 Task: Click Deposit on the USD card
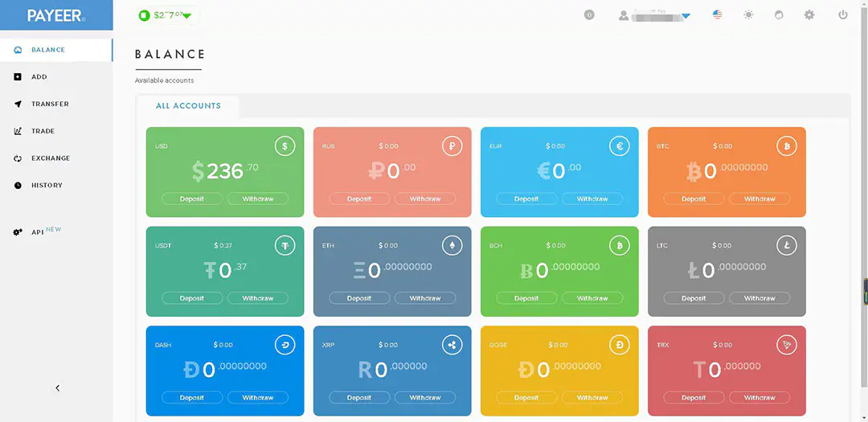[x=192, y=199]
